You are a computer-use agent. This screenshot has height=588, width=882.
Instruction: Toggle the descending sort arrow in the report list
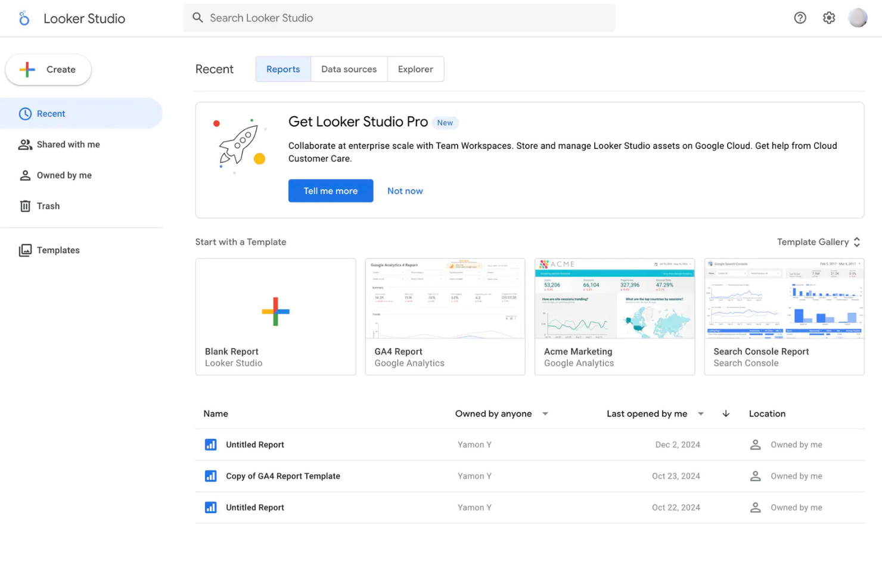(x=726, y=413)
